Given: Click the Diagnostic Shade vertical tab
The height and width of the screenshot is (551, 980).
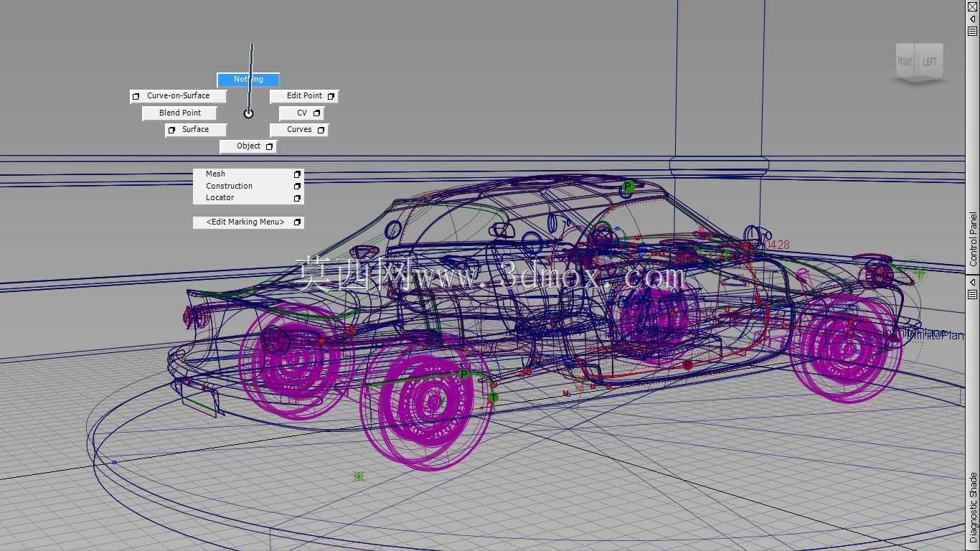Looking at the screenshot, I should pyautogui.click(x=974, y=507).
